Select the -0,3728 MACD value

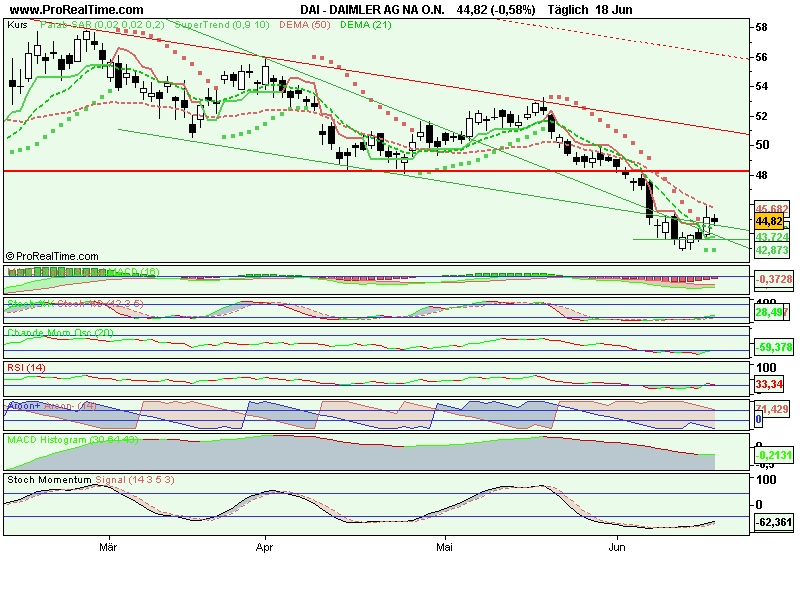tap(774, 280)
